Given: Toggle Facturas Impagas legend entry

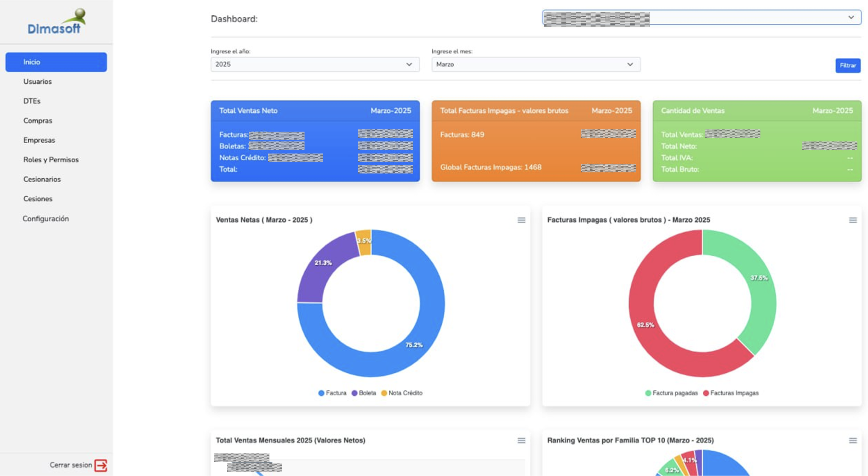Looking at the screenshot, I should [731, 393].
